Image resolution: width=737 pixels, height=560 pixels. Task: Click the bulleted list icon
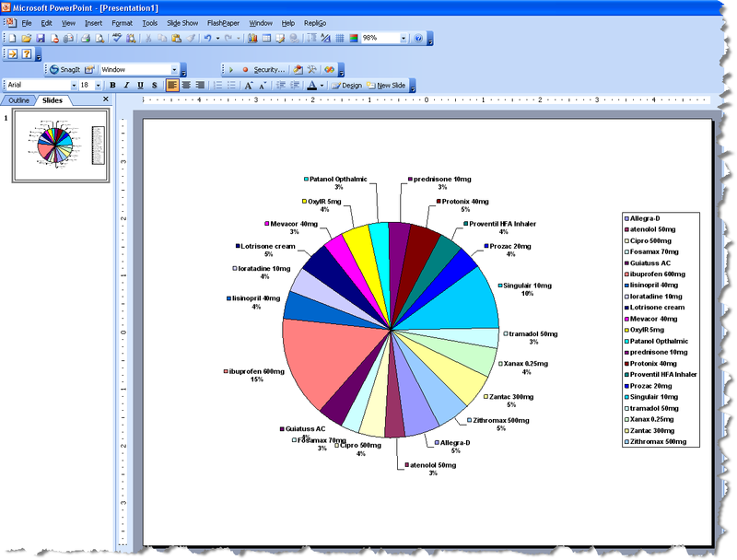coord(231,85)
